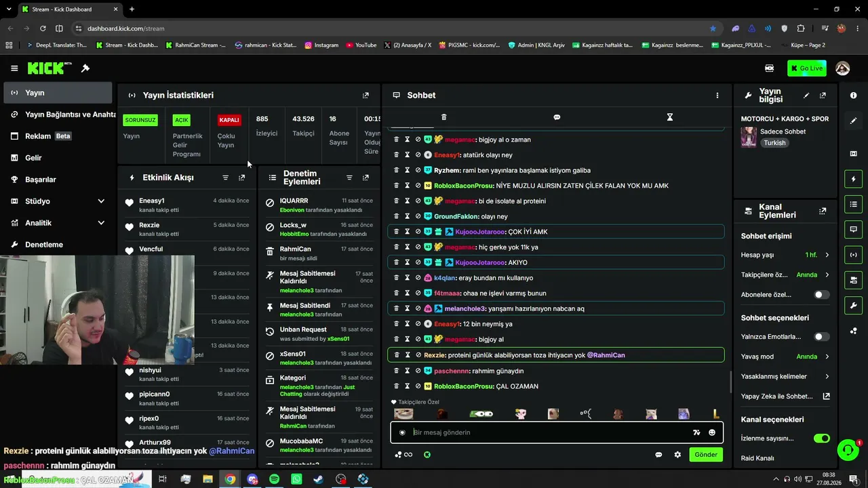Switch to hourglass timeout tab in Sohbet
Viewport: 868px width, 488px height.
point(669,117)
